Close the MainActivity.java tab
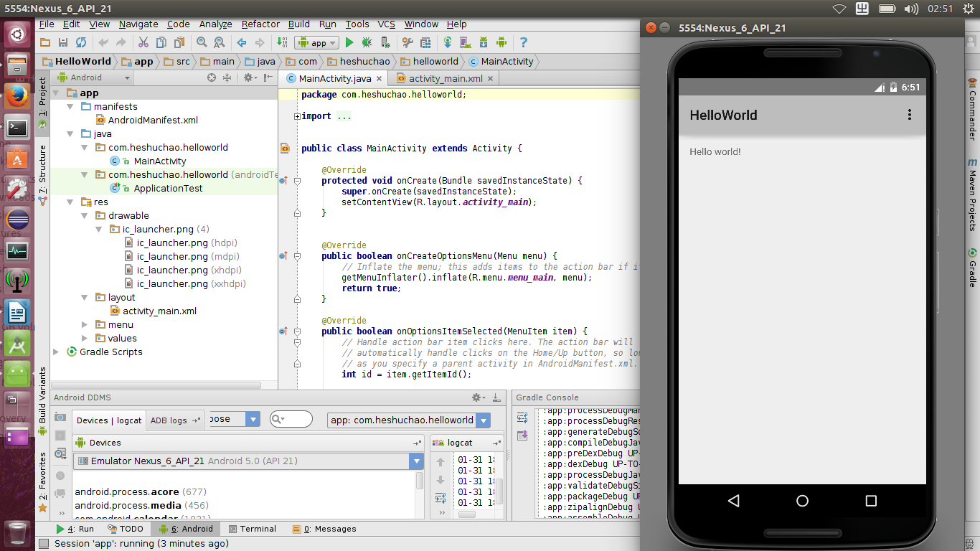The image size is (980, 551). [380, 79]
